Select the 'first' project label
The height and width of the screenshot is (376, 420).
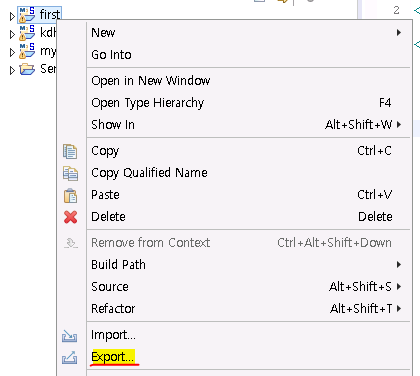coord(50,15)
